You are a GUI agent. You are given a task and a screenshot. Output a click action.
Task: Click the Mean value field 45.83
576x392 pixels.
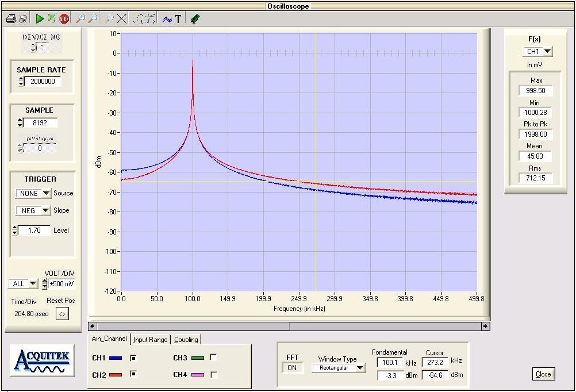point(536,156)
